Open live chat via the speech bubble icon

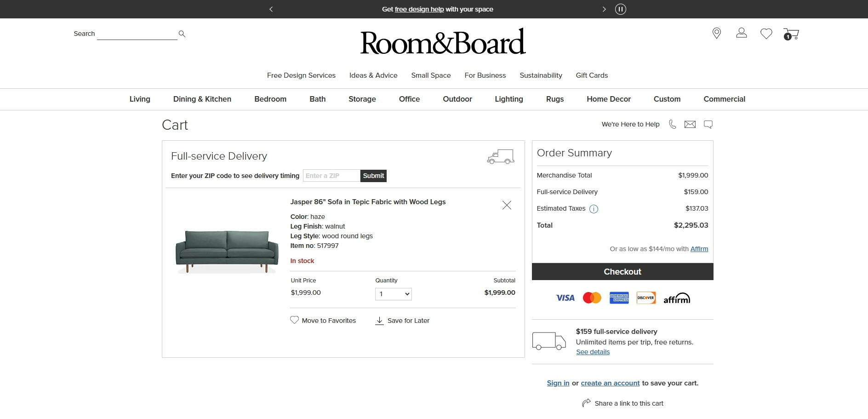click(x=708, y=124)
